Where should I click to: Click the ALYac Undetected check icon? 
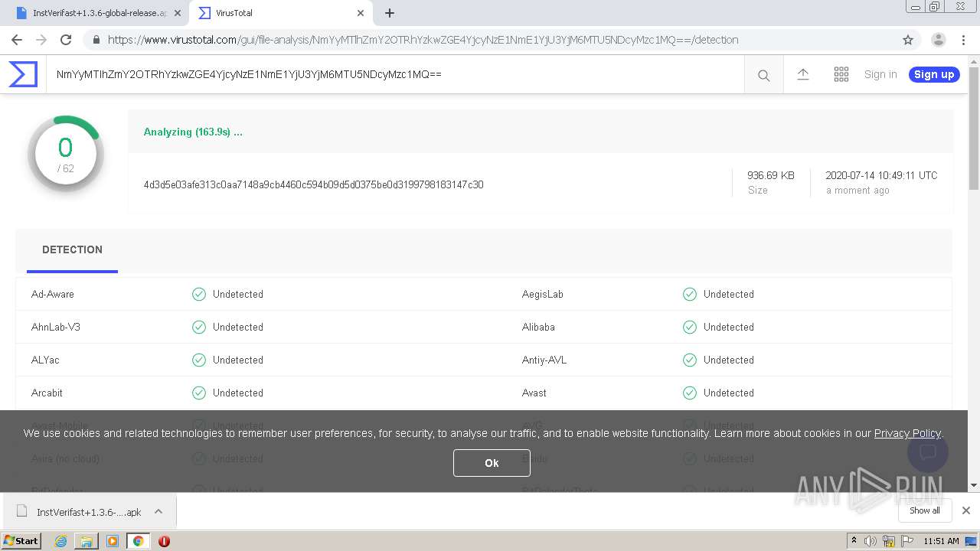pyautogui.click(x=199, y=360)
